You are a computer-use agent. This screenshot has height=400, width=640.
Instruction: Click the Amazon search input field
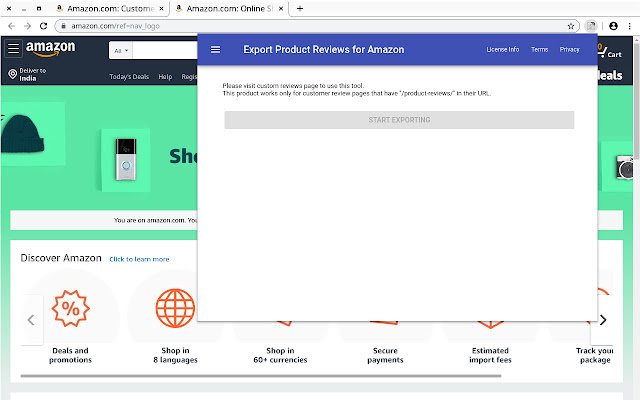click(x=165, y=51)
